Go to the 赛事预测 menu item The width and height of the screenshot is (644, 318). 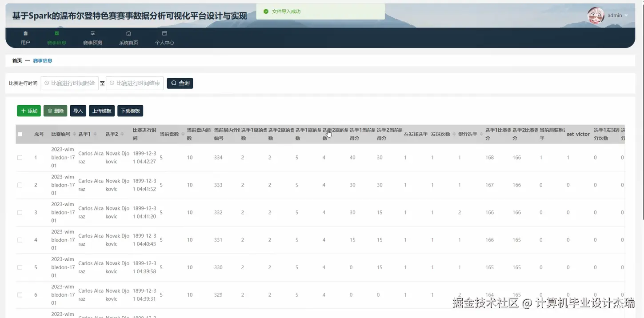click(92, 38)
